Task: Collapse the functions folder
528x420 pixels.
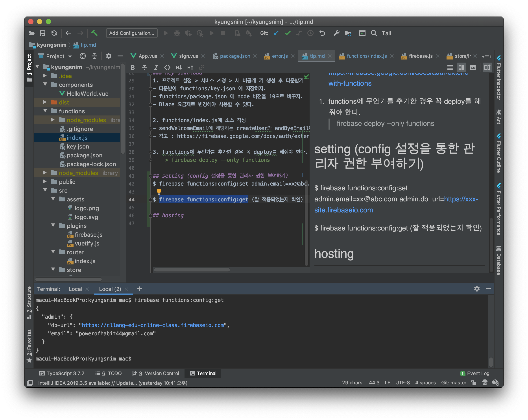Action: coord(45,111)
